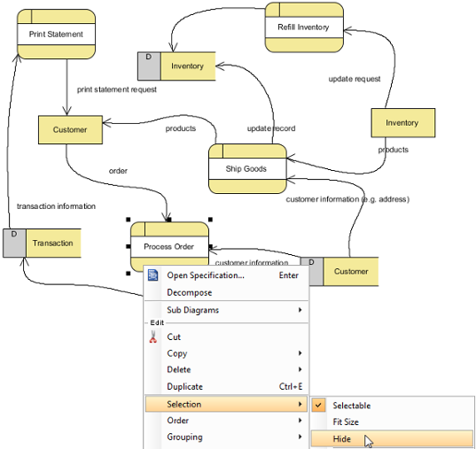Select the Print Statement process node
This screenshot has height=449, width=476.
click(56, 34)
